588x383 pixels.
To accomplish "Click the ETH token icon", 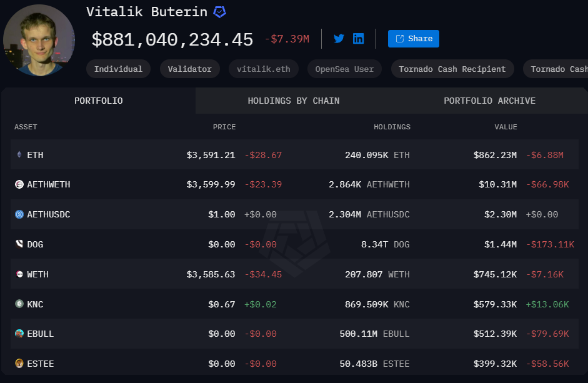I will coord(17,154).
